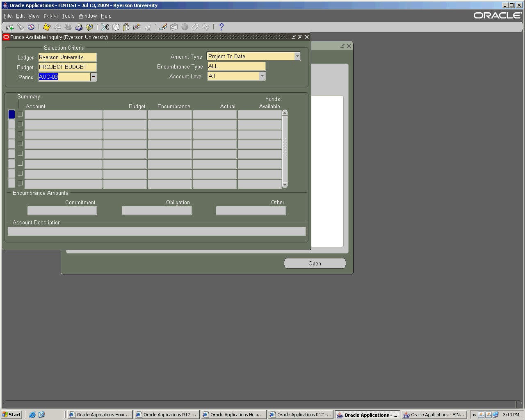Screen dimensions: 525x420
Task: Click the Paste clipboard icon
Action: [126, 27]
